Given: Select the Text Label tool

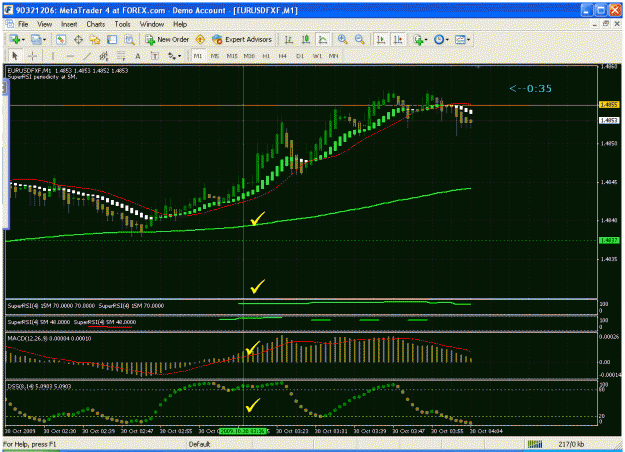Looking at the screenshot, I should tap(155, 56).
